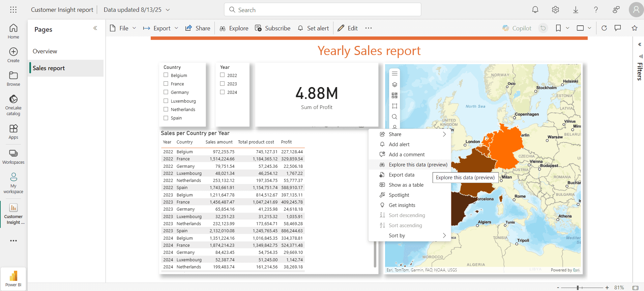Image resolution: width=644 pixels, height=291 pixels.
Task: Check the Belgium country filter
Action: 166,75
